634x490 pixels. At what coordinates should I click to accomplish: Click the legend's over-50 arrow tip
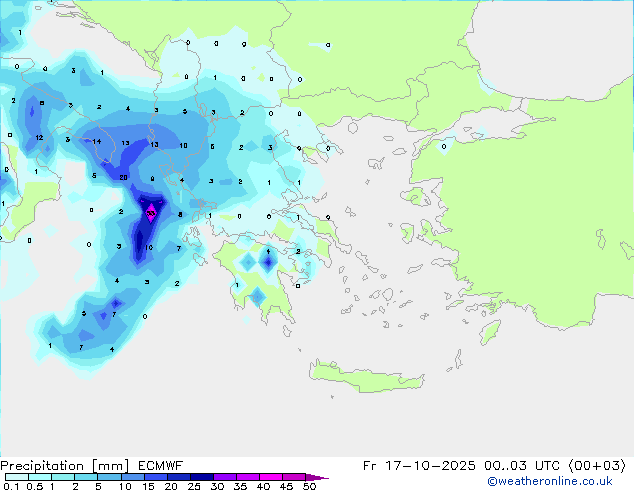317,477
